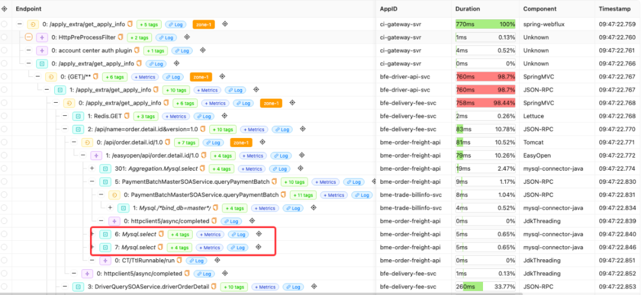Click the crosshair icon on 0: /api/order.detail.id/1.0 row
This screenshot has width=644, height=295.
pos(263,142)
